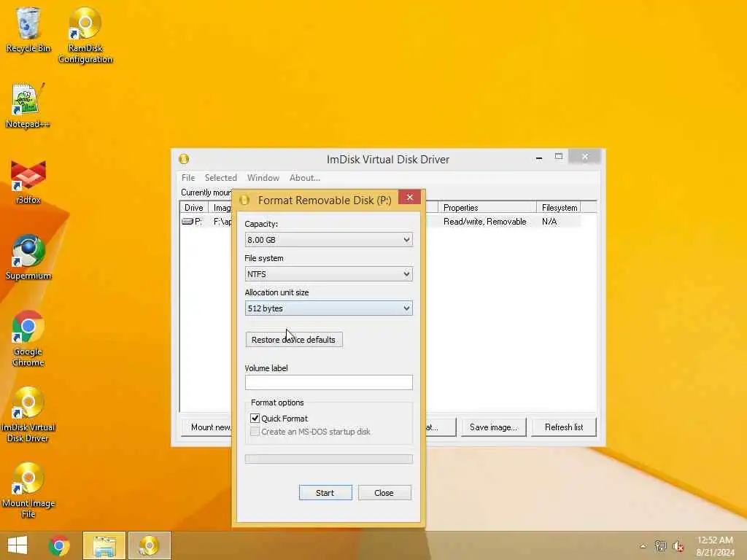Screen dimensions: 747x560
Task: Open Chrome from the taskbar
Action: pos(59,545)
